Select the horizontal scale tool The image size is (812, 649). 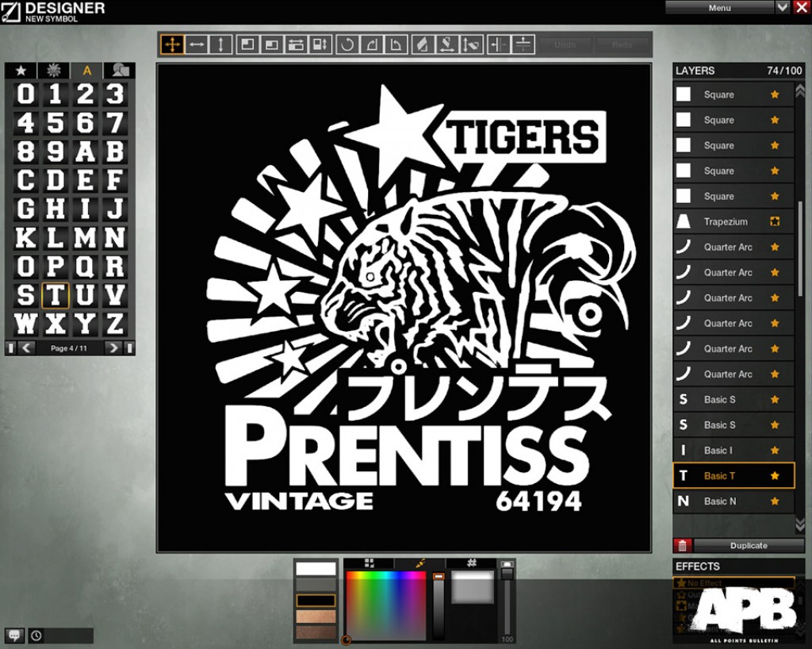(x=197, y=44)
